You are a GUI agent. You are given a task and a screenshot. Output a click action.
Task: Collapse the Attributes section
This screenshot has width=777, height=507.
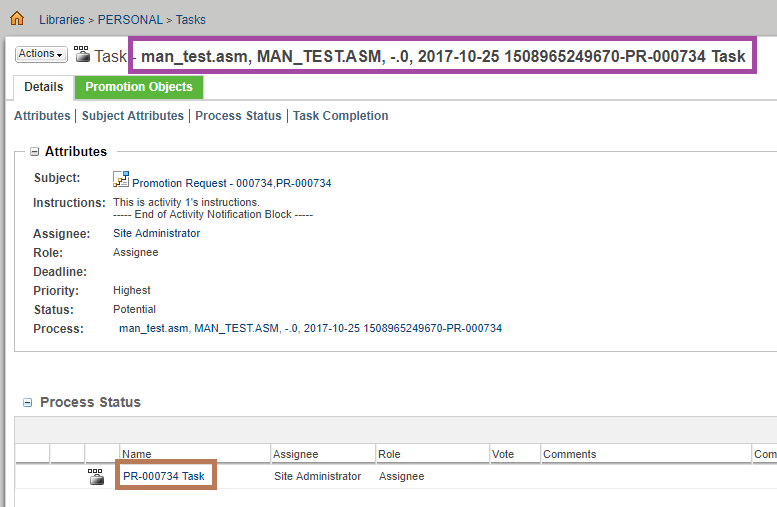click(x=35, y=152)
